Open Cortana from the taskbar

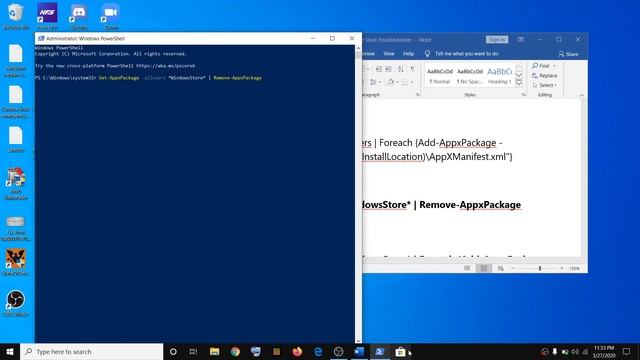pos(173,351)
